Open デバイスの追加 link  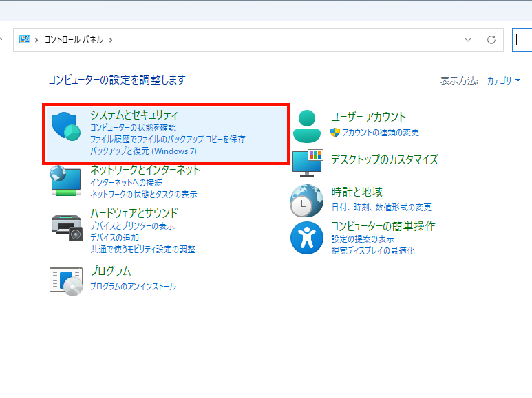(115, 238)
